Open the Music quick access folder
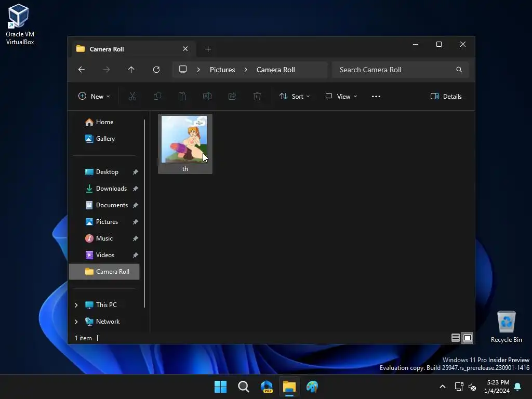Viewport: 532px width, 399px height. [x=104, y=238]
